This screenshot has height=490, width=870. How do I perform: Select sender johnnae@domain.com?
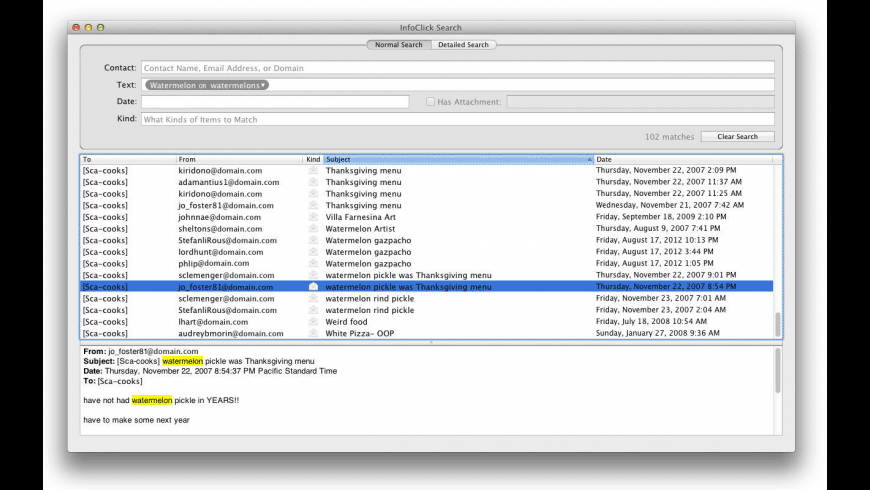(x=219, y=217)
